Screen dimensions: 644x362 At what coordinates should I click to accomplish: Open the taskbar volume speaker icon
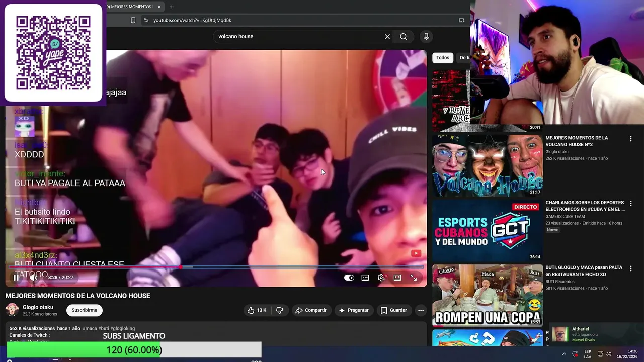pyautogui.click(x=608, y=354)
